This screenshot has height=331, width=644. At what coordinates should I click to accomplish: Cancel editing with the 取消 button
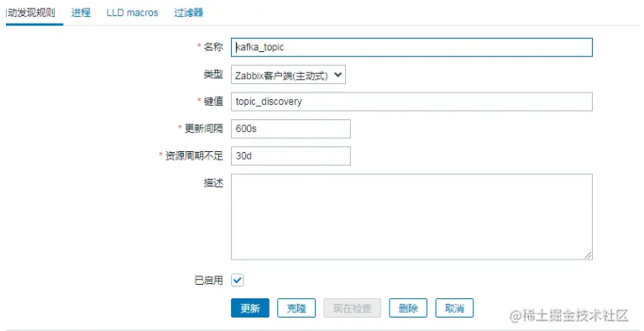(454, 308)
